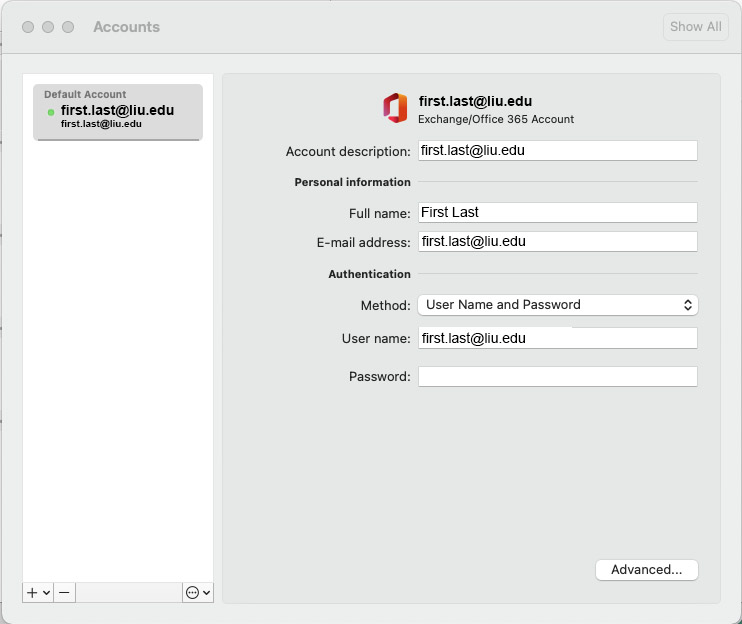Focus the Full name text field
742x624 pixels.
pos(557,212)
